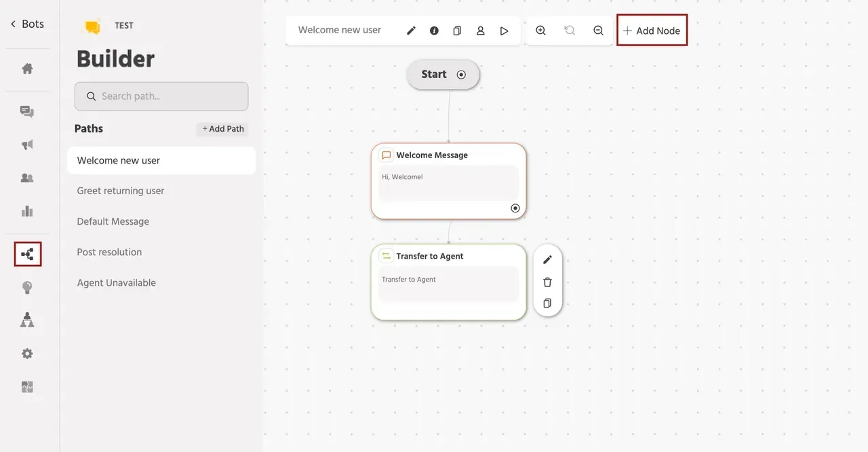Screen dimensions: 868x452
Task: Open the Home icon in sidebar
Action: click(x=27, y=69)
